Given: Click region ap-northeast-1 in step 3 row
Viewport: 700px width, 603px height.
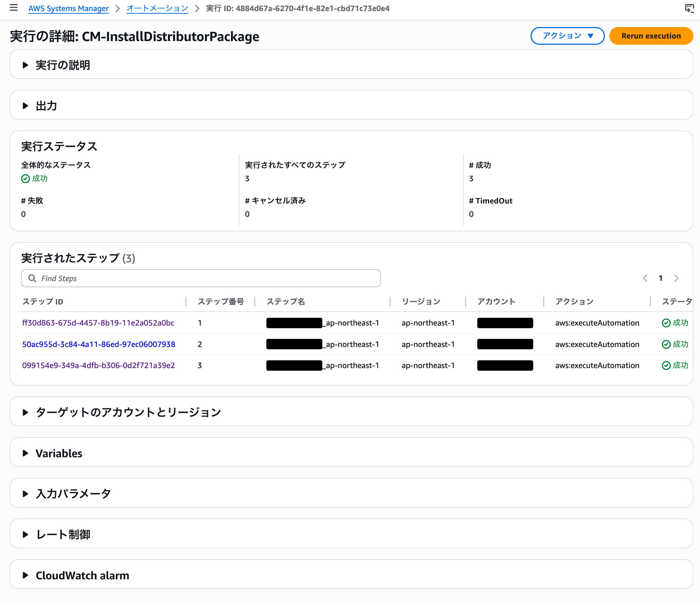Looking at the screenshot, I should [x=428, y=365].
